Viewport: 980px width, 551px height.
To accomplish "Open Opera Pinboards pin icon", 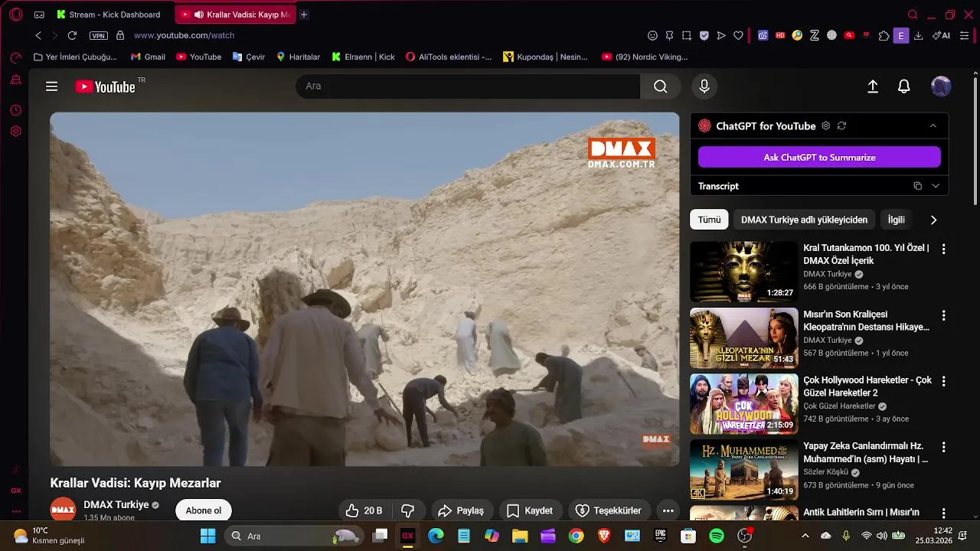I will pyautogui.click(x=670, y=35).
